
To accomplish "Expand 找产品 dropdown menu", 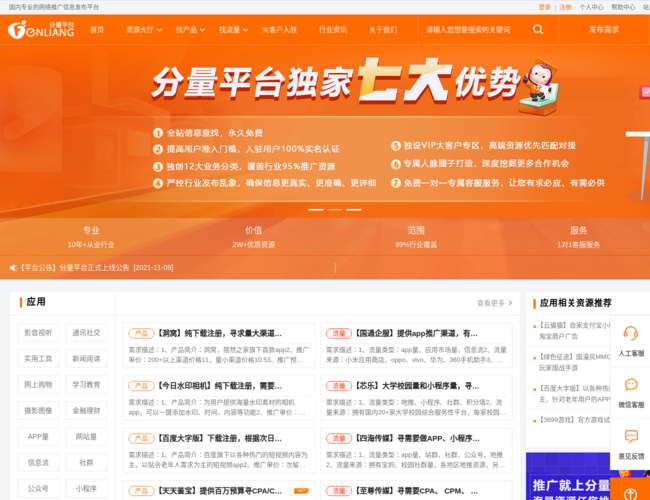I will [x=189, y=30].
